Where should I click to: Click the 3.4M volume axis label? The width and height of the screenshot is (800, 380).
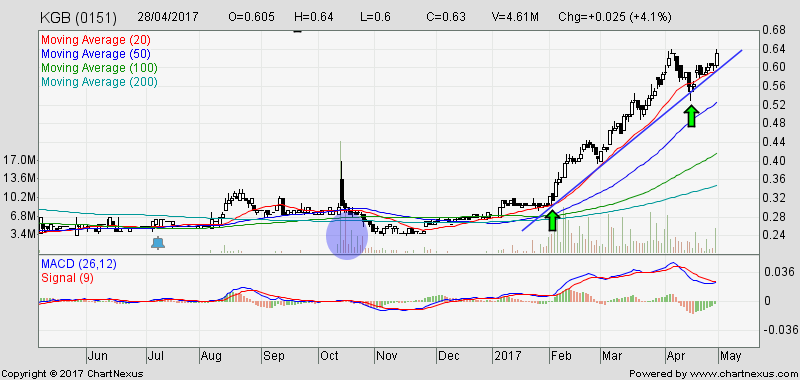coord(22,234)
